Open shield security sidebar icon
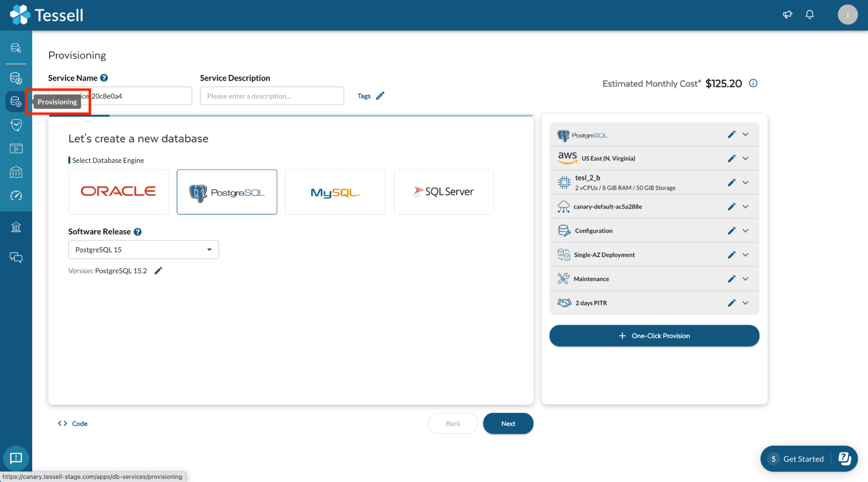The width and height of the screenshot is (868, 482). pos(16,125)
